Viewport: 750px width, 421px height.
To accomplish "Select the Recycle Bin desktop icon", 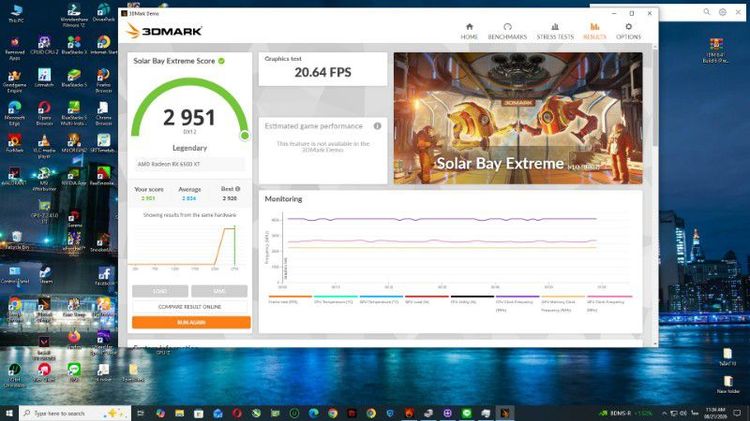I will (17, 240).
